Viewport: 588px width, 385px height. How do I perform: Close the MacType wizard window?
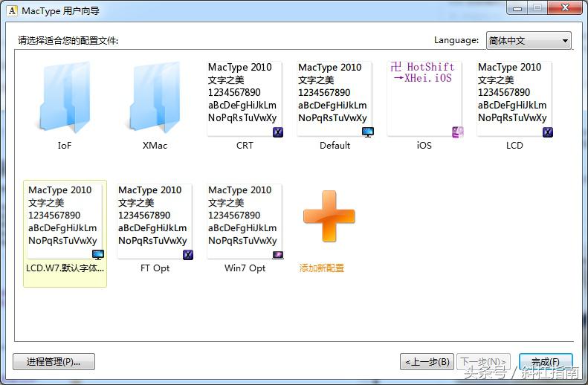tap(565, 7)
